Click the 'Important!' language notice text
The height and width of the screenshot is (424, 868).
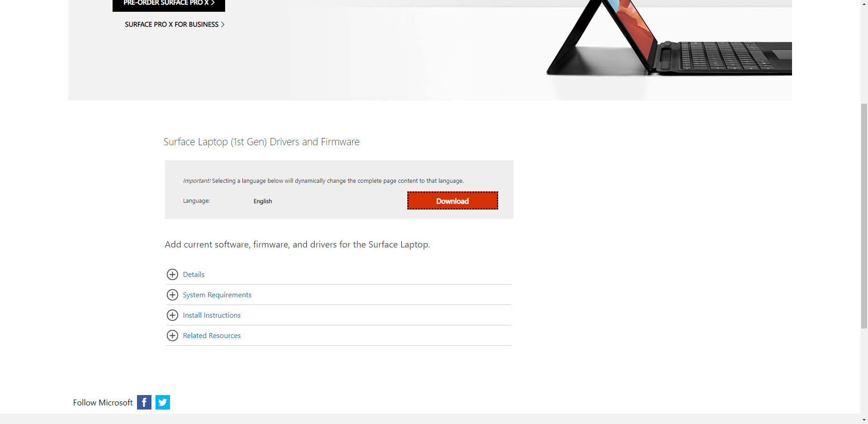(323, 181)
